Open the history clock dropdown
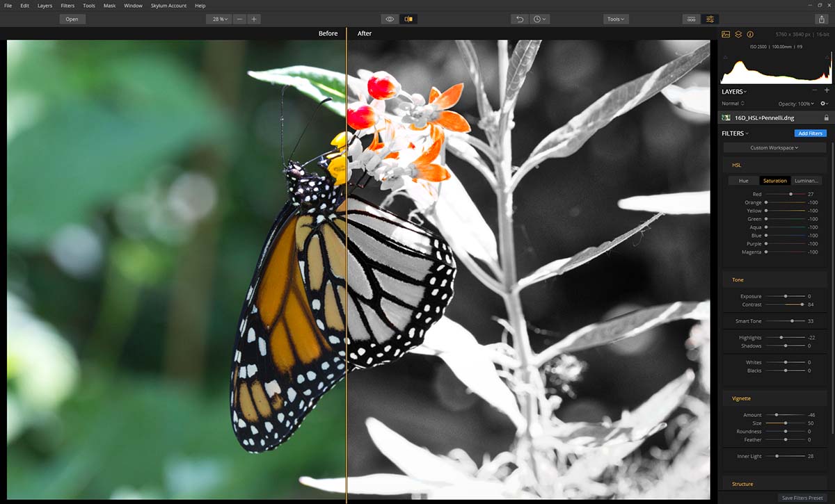 tap(540, 19)
